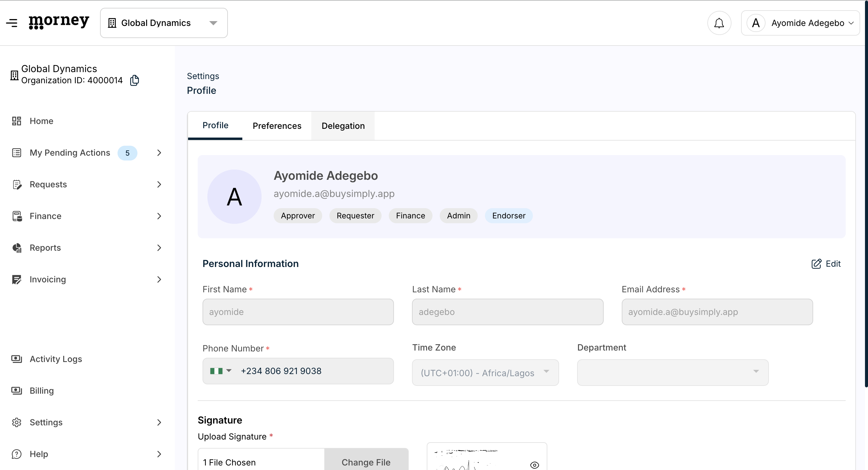Image resolution: width=868 pixels, height=470 pixels.
Task: Open Billing page
Action: coord(42,391)
